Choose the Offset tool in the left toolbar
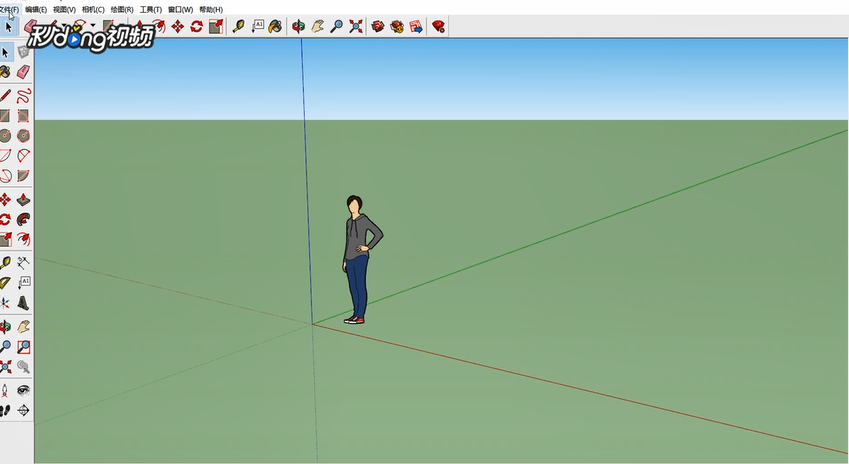Image resolution: width=849 pixels, height=464 pixels. [23, 239]
